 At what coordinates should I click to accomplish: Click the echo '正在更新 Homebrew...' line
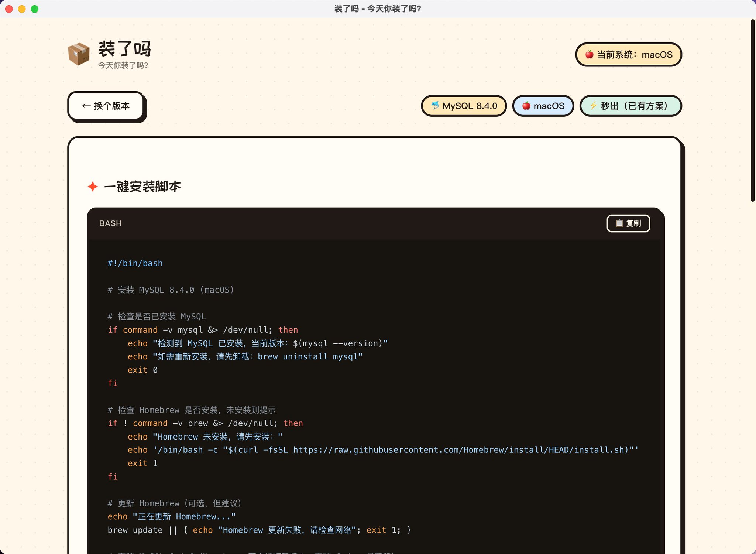(x=172, y=517)
